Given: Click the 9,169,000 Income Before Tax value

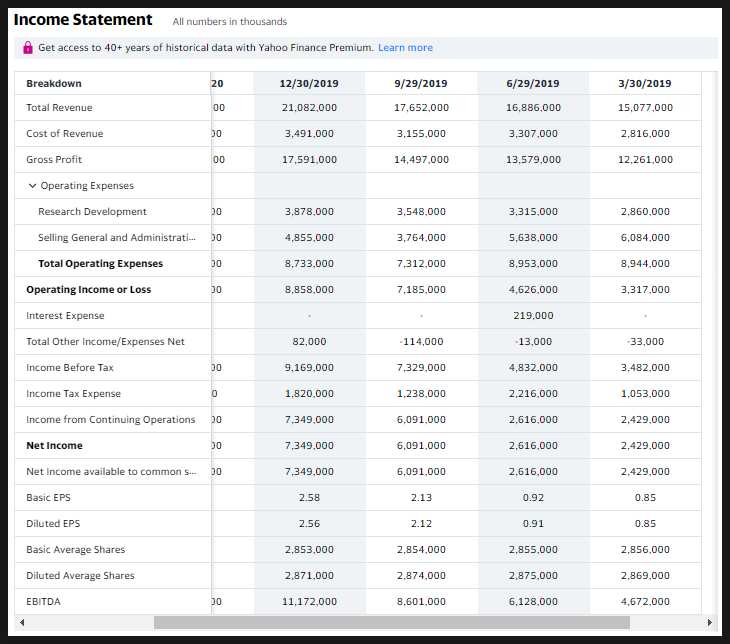Looking at the screenshot, I should coord(309,367).
